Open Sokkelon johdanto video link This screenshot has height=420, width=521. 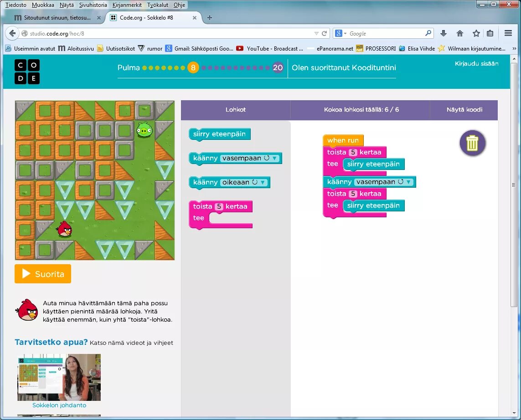pyautogui.click(x=59, y=405)
